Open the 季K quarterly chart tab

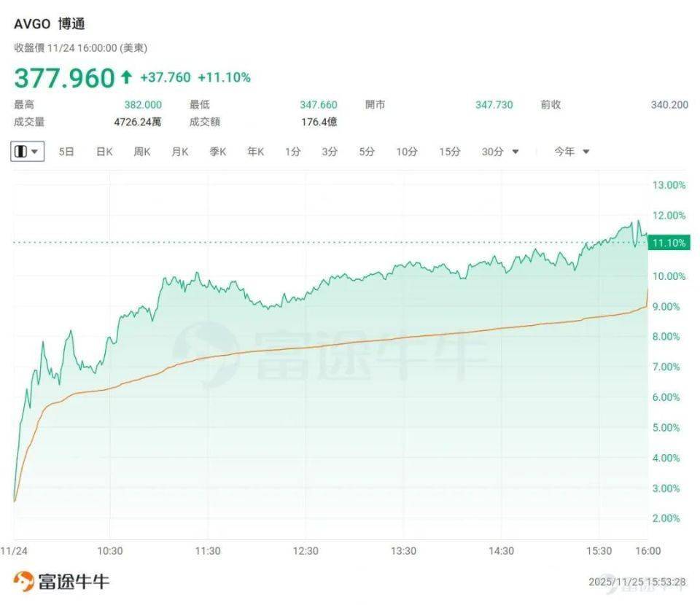[217, 152]
